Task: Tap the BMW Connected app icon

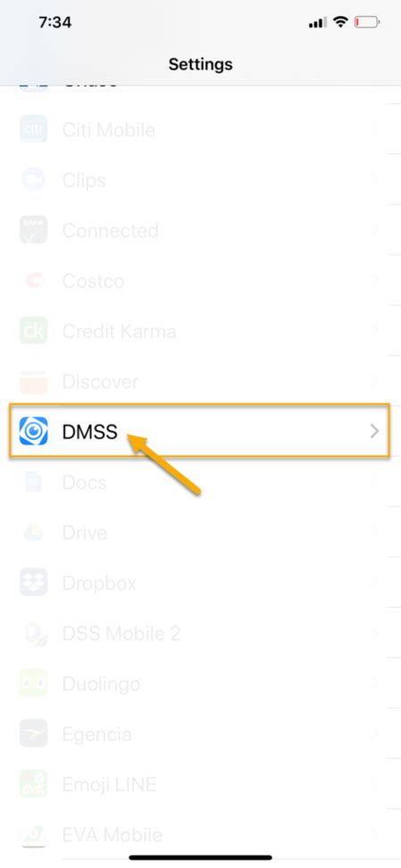Action: coord(33,230)
